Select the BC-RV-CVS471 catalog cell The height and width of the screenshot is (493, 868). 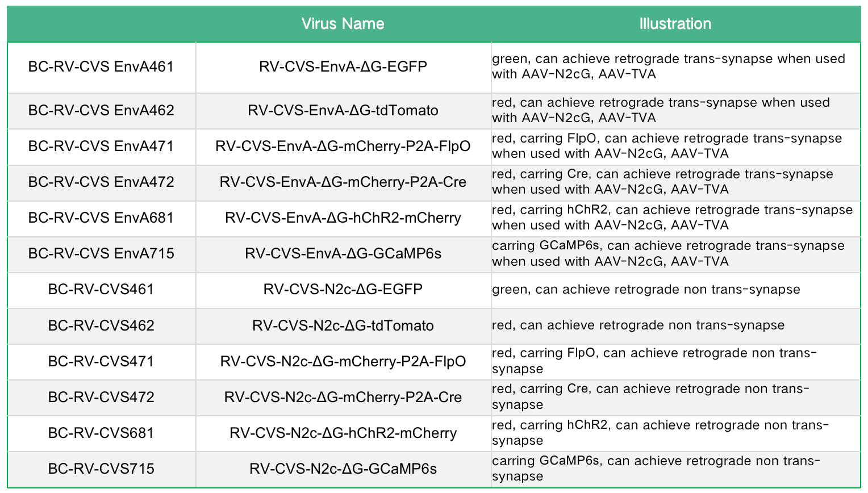pos(101,362)
